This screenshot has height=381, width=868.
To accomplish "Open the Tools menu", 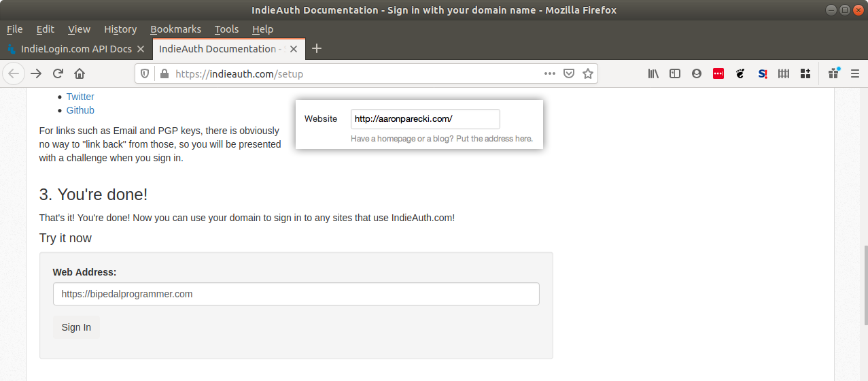I will click(x=226, y=29).
